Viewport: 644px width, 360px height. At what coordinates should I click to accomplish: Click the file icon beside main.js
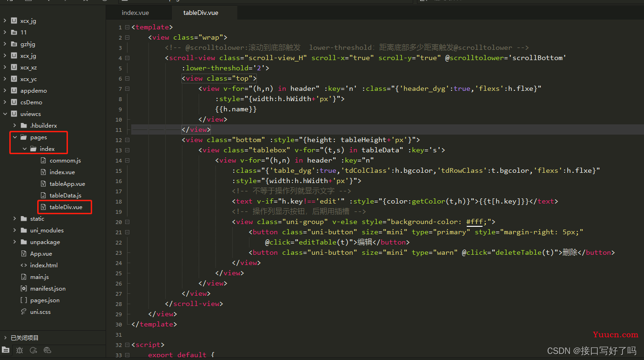tap(24, 277)
